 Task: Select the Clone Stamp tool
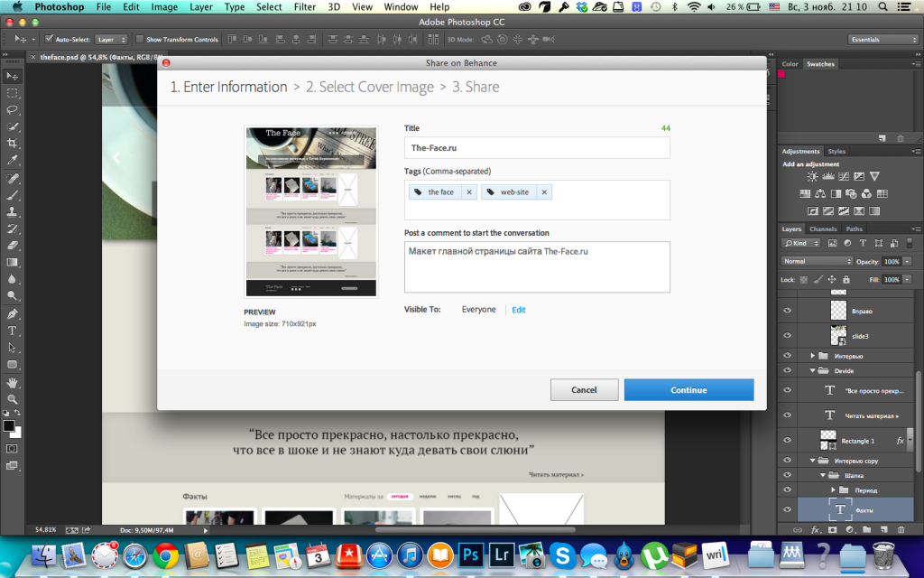[x=12, y=211]
